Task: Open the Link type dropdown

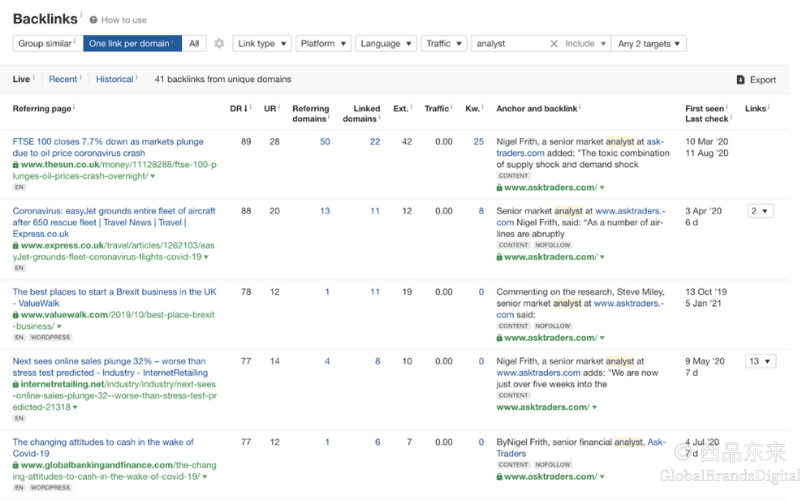Action: [262, 43]
